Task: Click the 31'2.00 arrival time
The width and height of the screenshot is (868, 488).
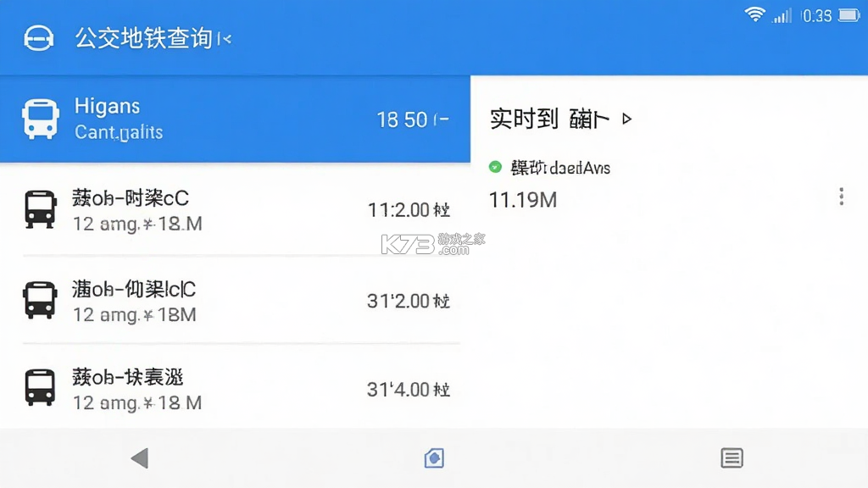Action: pyautogui.click(x=409, y=301)
